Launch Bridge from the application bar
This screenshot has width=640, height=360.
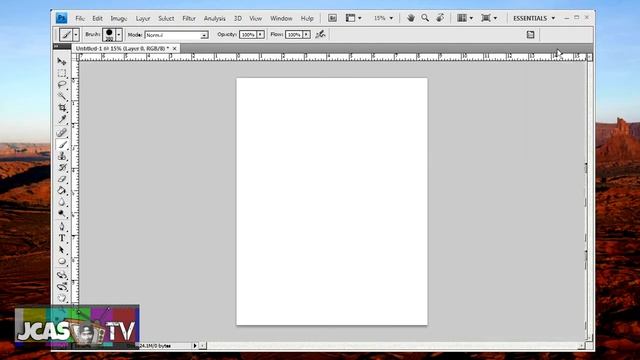pos(333,18)
